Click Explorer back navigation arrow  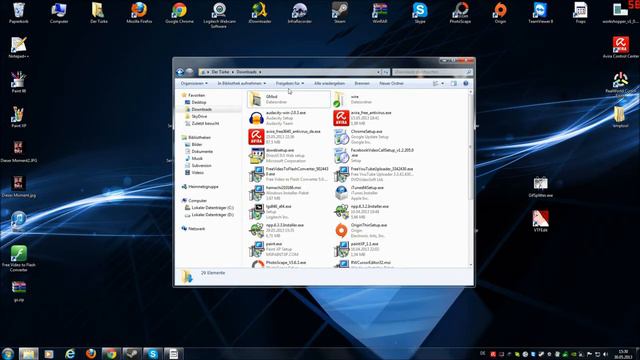pos(180,72)
